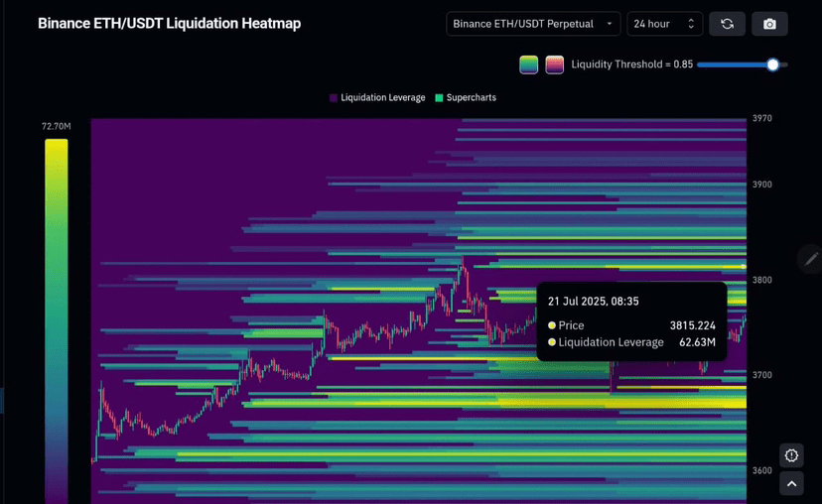The height and width of the screenshot is (504, 822).
Task: Click the Liquidity Threshold = 0.85 label
Action: (631, 64)
